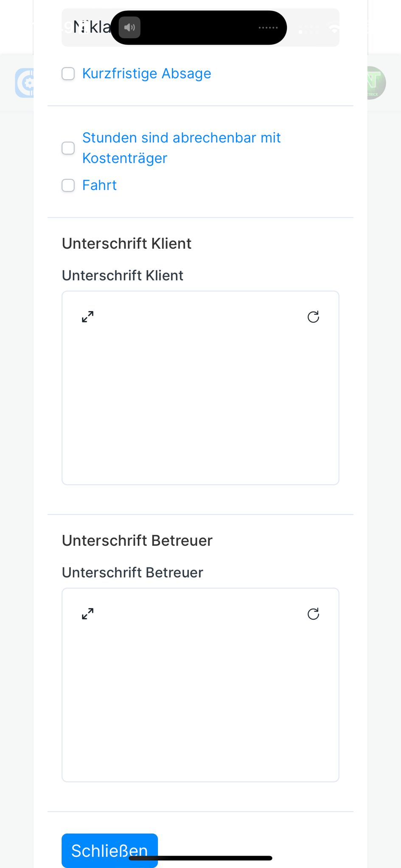Viewport: 401px width, 868px height.
Task: Expand the Unterschrift Klient signature pad
Action: [x=88, y=317]
